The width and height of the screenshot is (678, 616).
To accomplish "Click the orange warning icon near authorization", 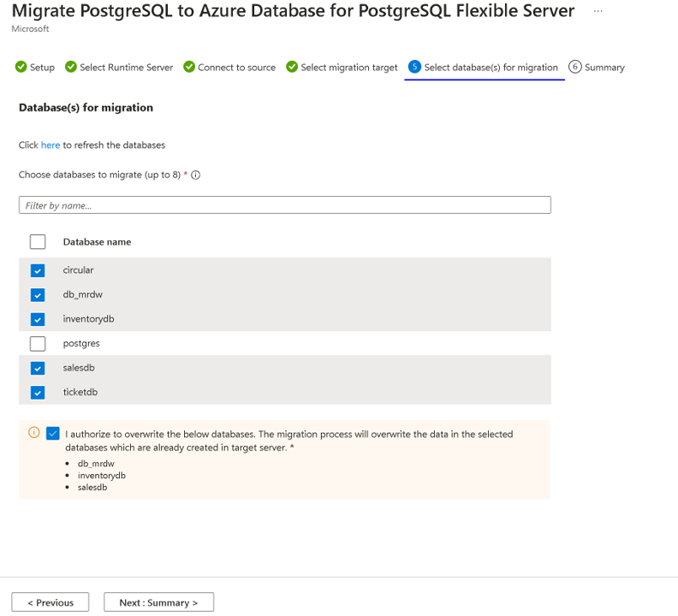I will (34, 433).
